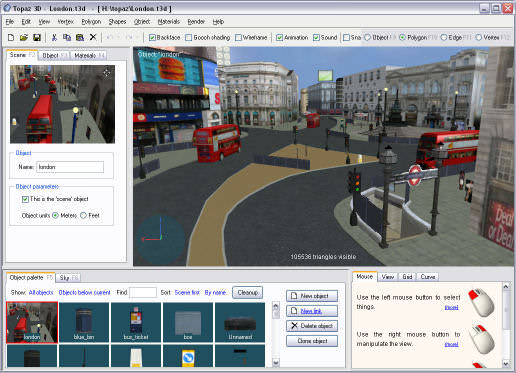
Task: Click the object Name input field
Action: 70,167
